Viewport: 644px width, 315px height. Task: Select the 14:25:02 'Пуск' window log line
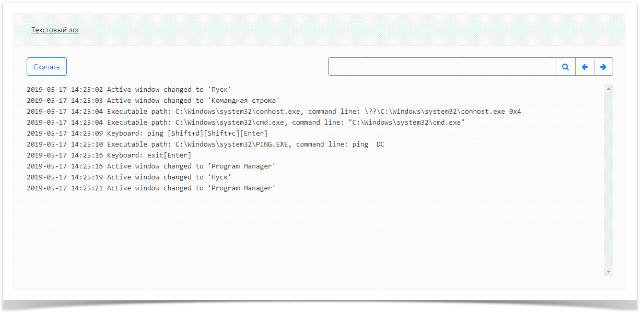(x=129, y=90)
